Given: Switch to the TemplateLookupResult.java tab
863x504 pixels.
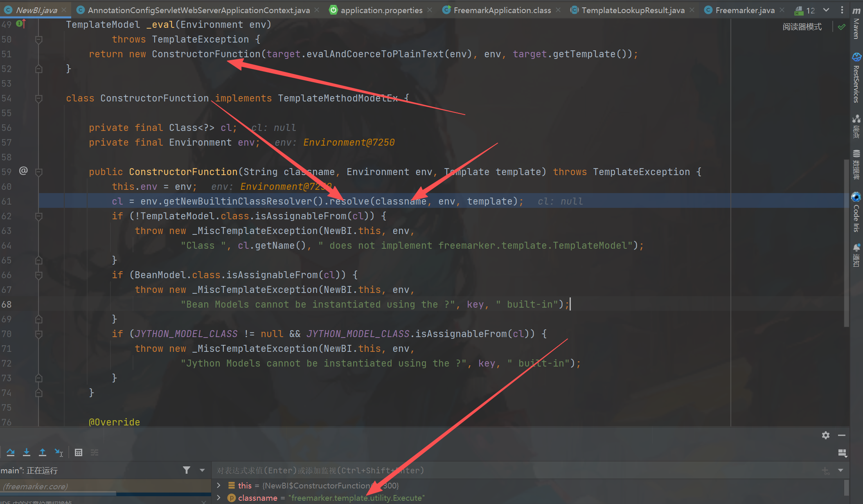Looking at the screenshot, I should point(633,10).
